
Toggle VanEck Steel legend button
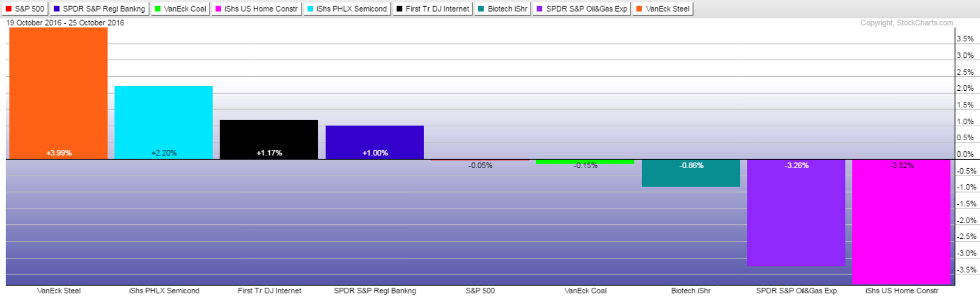coord(663,9)
